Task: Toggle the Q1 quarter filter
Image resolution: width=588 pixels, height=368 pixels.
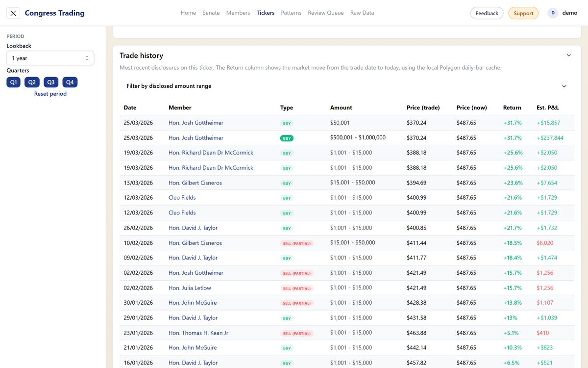Action: pyautogui.click(x=14, y=82)
